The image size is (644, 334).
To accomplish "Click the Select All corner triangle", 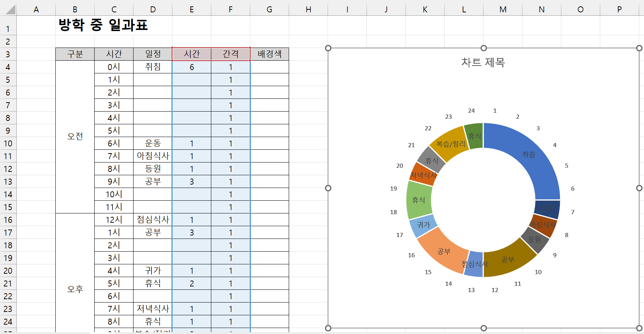I will point(10,9).
